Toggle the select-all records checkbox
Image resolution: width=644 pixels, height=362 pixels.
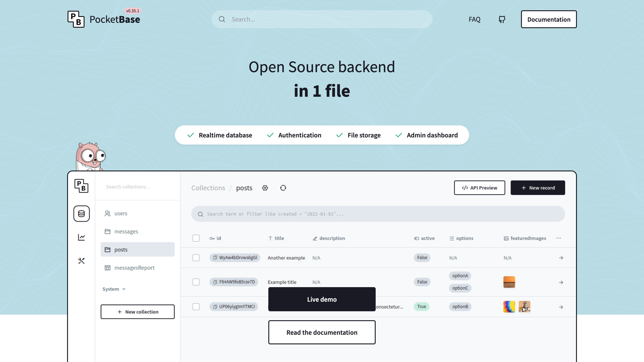tap(196, 238)
